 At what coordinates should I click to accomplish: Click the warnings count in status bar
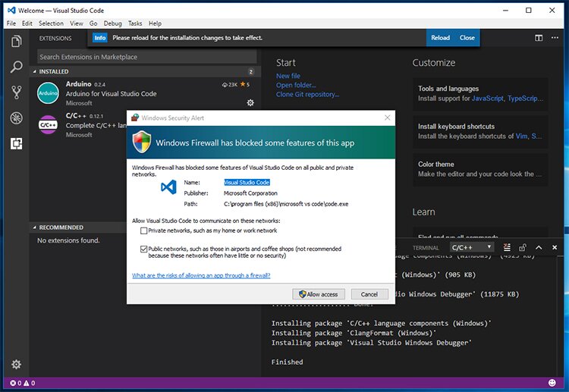[30, 383]
